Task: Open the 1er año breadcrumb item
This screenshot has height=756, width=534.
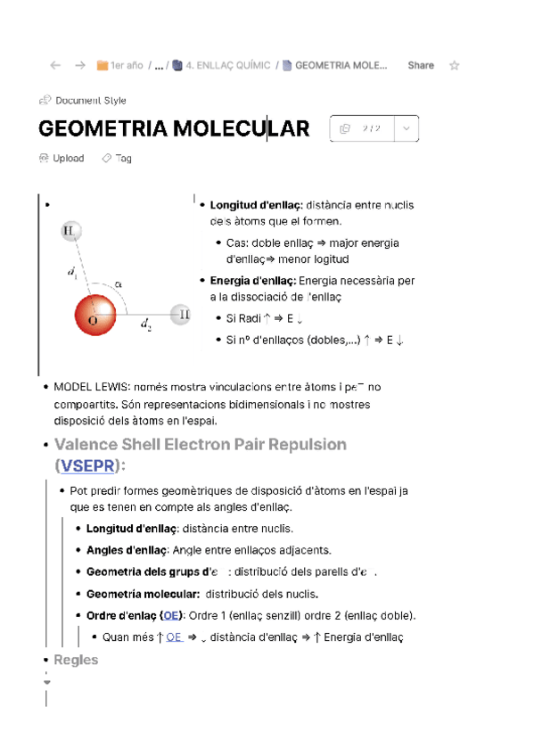Action: click(x=128, y=65)
